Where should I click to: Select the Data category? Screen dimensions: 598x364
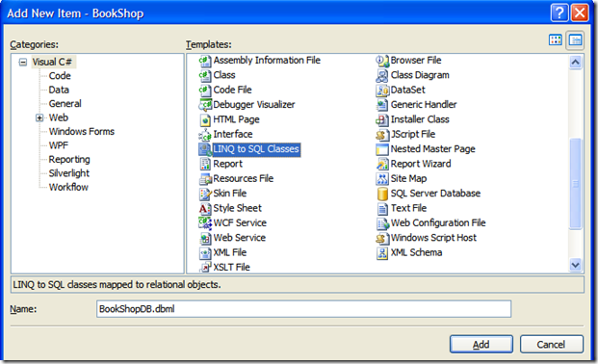[x=59, y=90]
